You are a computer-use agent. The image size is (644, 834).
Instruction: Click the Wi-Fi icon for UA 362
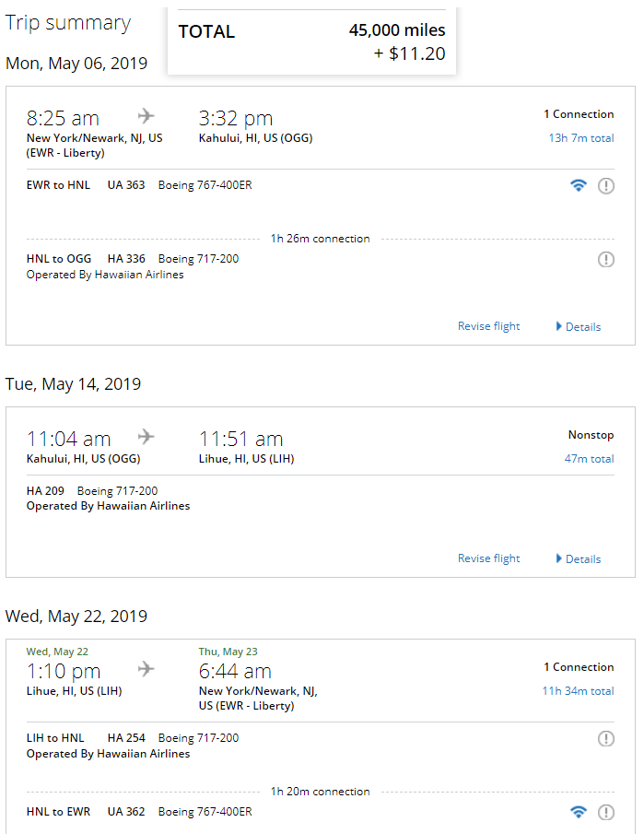pyautogui.click(x=578, y=812)
